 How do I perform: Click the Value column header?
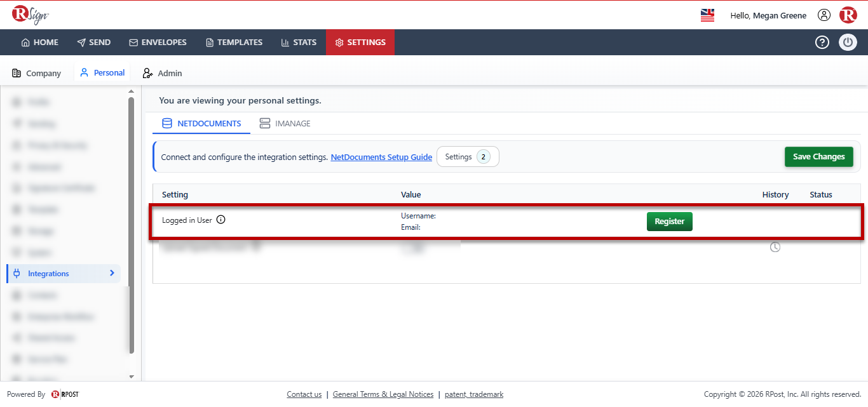tap(411, 194)
